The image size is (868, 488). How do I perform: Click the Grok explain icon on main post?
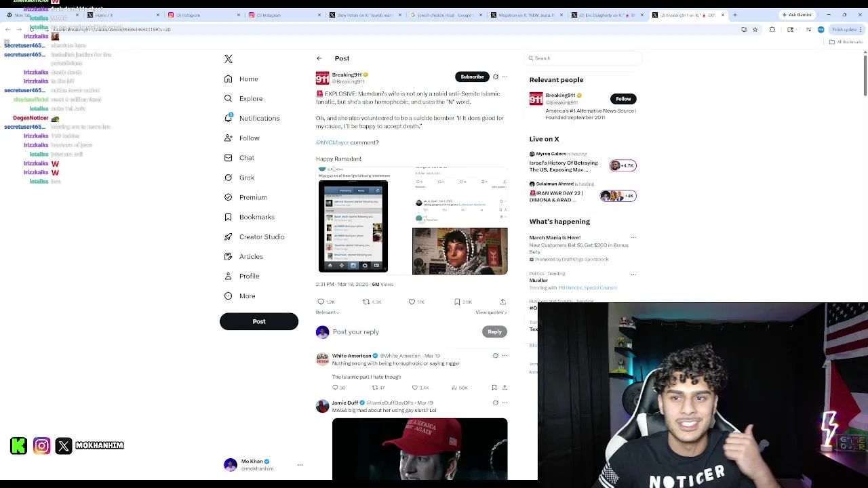click(496, 77)
